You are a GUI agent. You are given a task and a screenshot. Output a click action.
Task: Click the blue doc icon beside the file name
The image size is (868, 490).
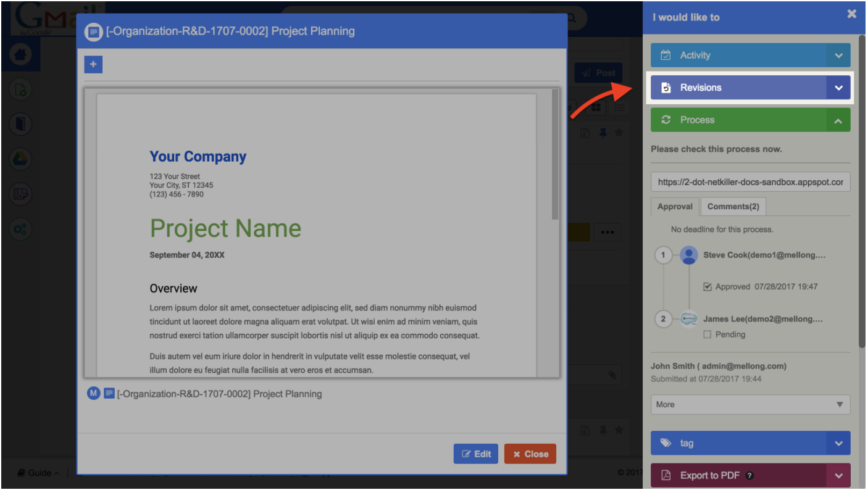[109, 393]
